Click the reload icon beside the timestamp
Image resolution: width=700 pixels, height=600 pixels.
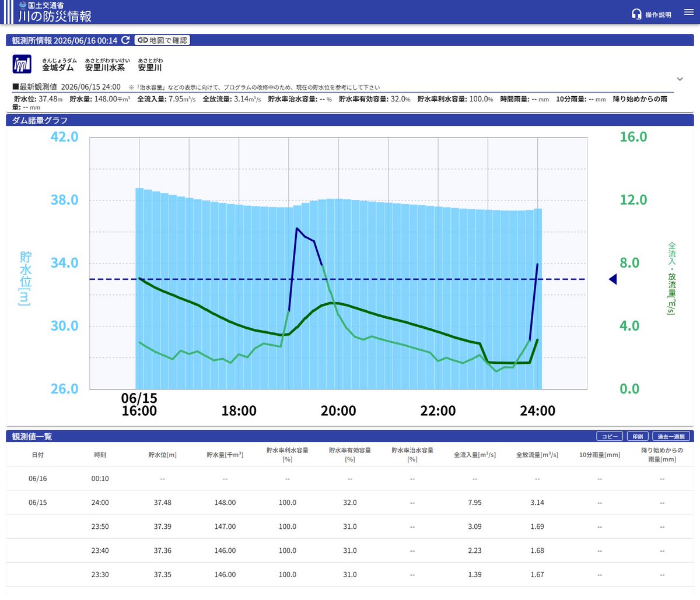[x=126, y=40]
